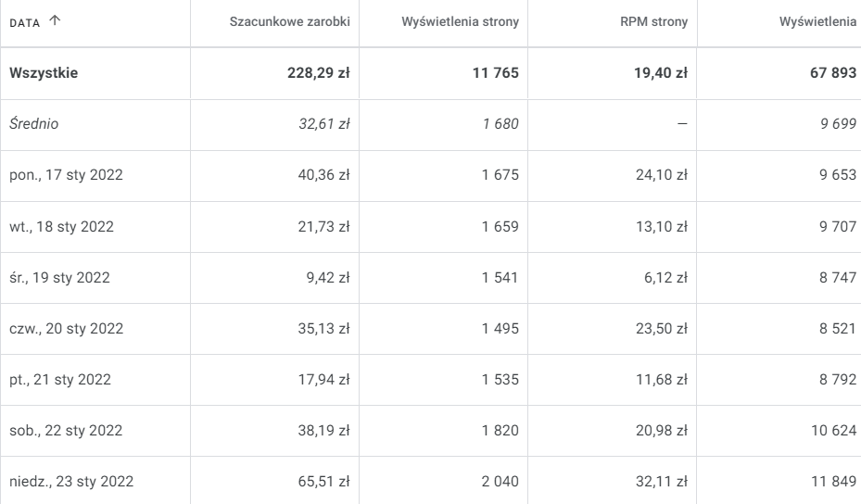The width and height of the screenshot is (861, 504).
Task: Click the Średnio average row label
Action: pyautogui.click(x=33, y=124)
